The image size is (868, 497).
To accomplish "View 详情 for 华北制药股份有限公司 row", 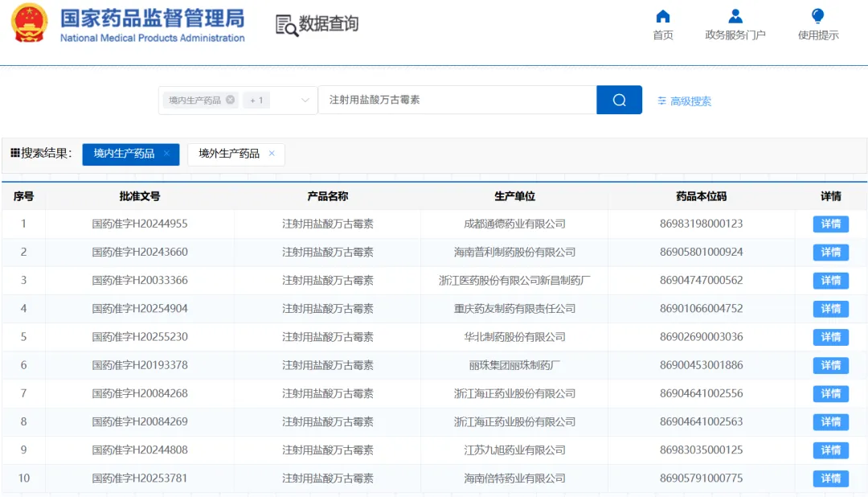I will pos(830,337).
